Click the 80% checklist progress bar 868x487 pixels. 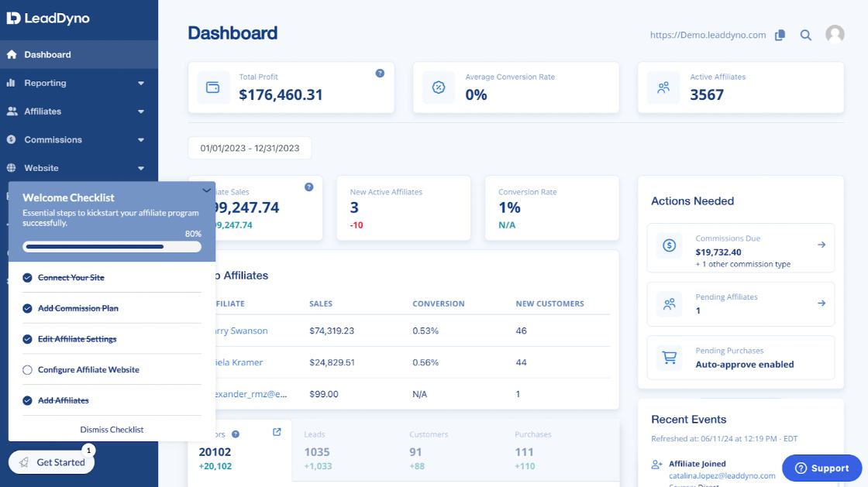tap(111, 245)
